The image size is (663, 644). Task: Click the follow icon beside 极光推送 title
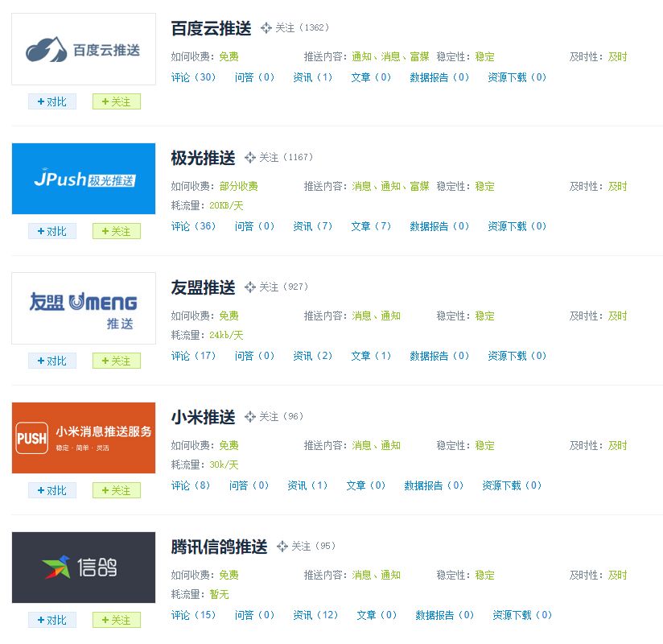(250, 158)
